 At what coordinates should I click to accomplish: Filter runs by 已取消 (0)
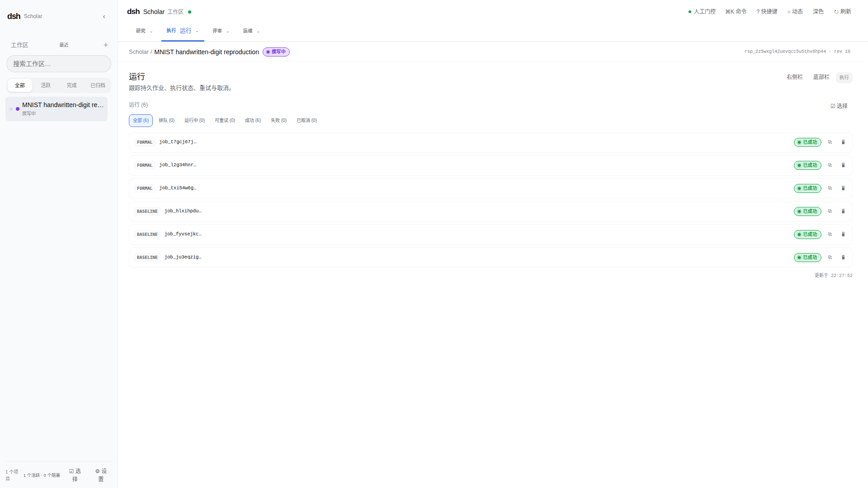coord(307,121)
